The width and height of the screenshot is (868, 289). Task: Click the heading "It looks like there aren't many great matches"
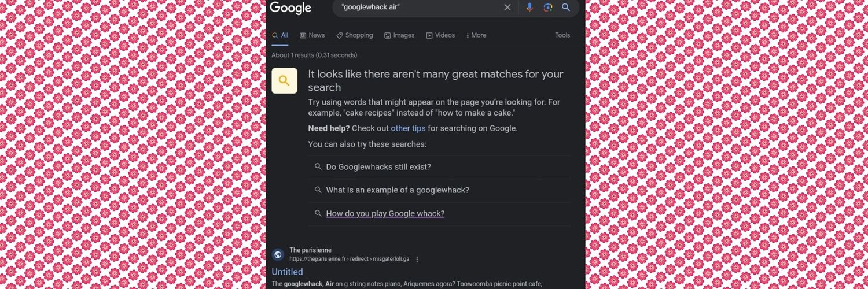(x=436, y=81)
